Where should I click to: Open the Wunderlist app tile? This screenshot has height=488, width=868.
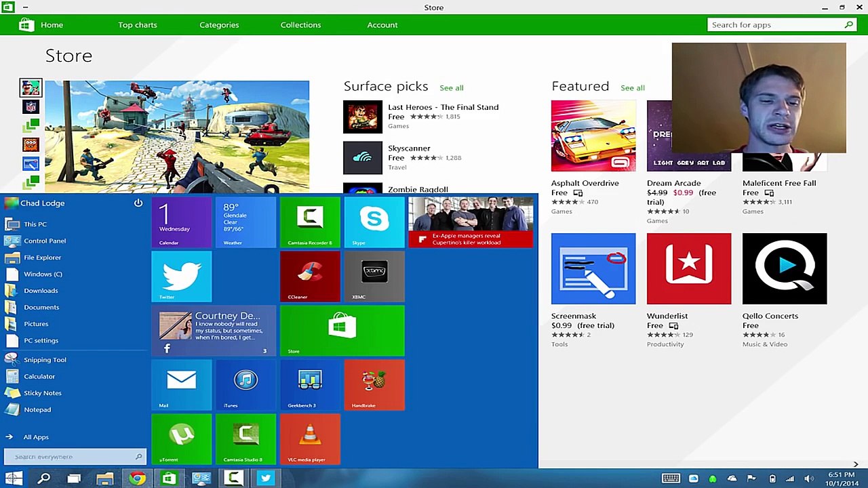(689, 268)
